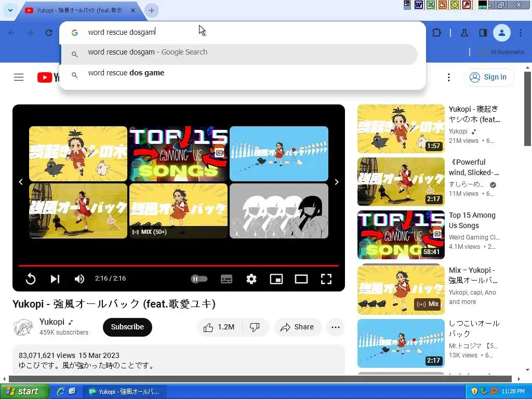Open the magnifier tray icon

[x=494, y=392]
